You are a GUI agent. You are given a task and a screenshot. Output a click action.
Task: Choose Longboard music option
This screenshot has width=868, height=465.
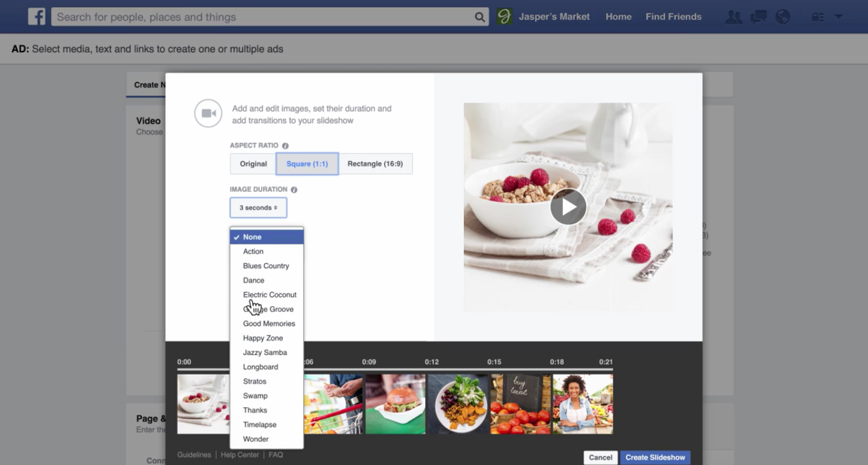[x=267, y=367]
